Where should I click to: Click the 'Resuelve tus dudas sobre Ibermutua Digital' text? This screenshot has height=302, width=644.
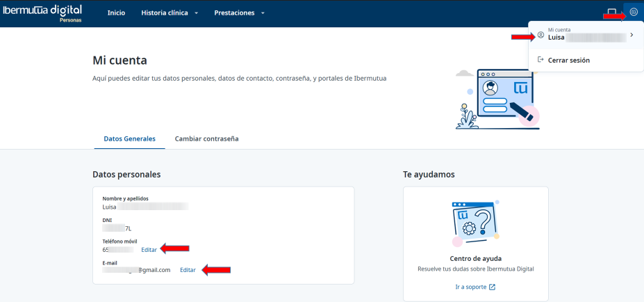click(476, 269)
